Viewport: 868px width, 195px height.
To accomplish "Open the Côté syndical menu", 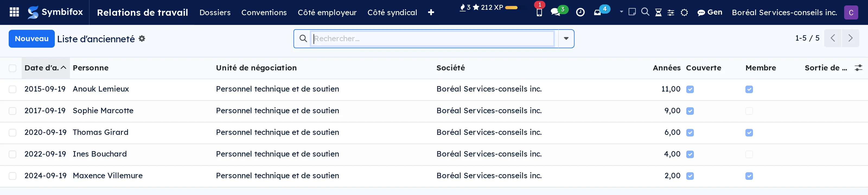I will point(392,12).
